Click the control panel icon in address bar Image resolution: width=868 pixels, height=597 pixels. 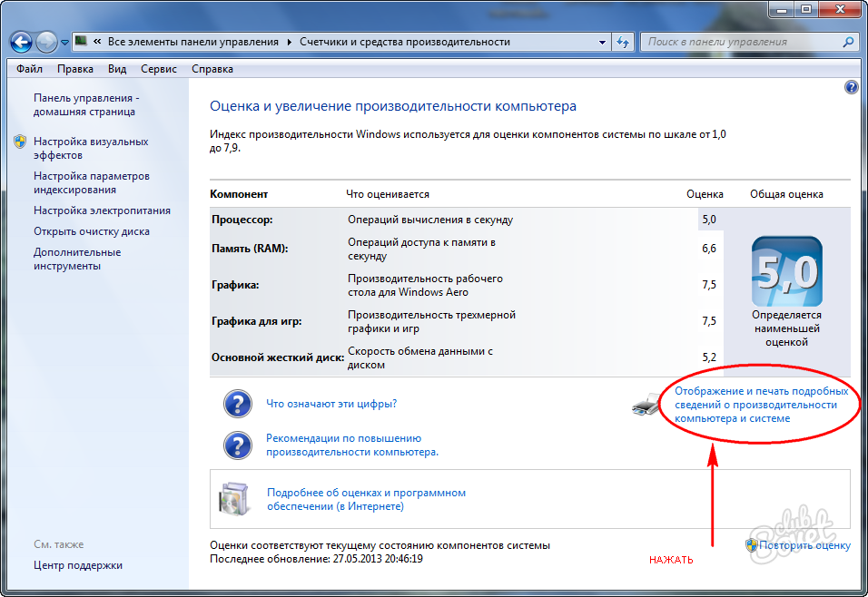(82, 41)
